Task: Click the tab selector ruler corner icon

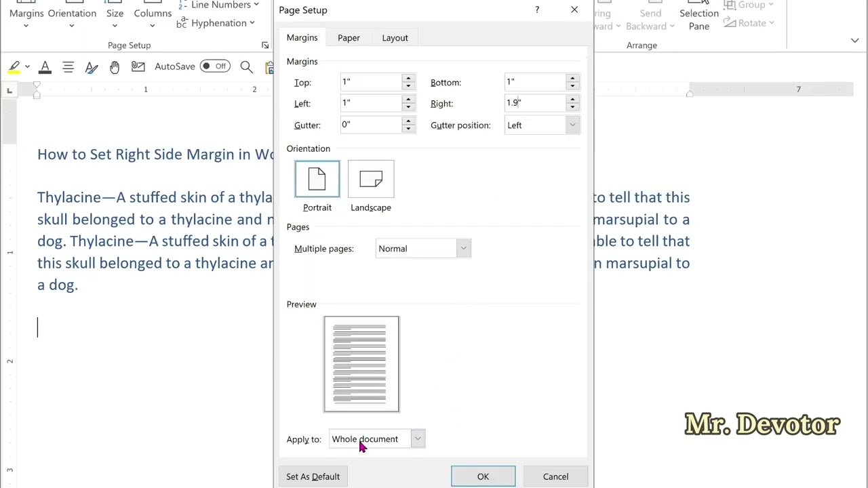Action: tap(9, 90)
